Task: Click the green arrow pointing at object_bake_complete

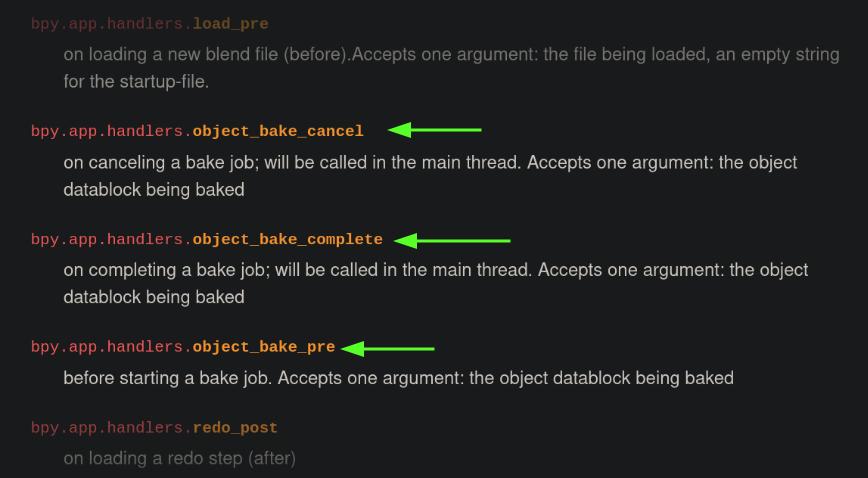Action: [x=452, y=240]
